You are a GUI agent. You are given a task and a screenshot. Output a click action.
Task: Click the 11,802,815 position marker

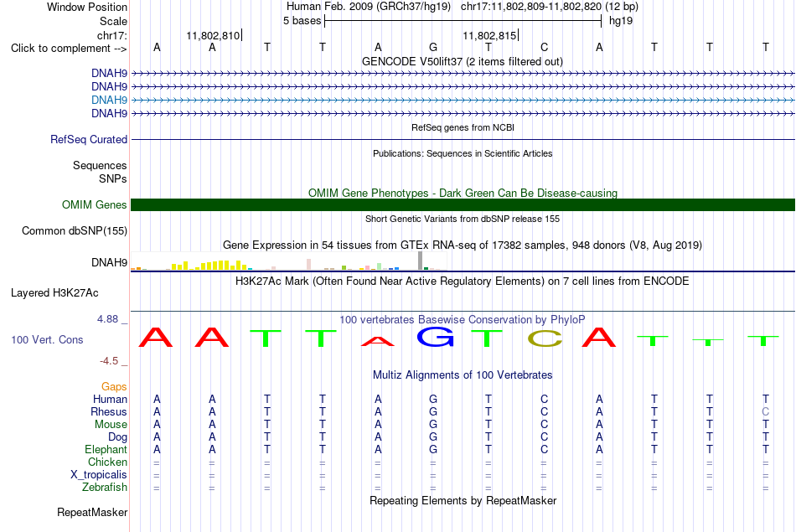click(x=489, y=35)
